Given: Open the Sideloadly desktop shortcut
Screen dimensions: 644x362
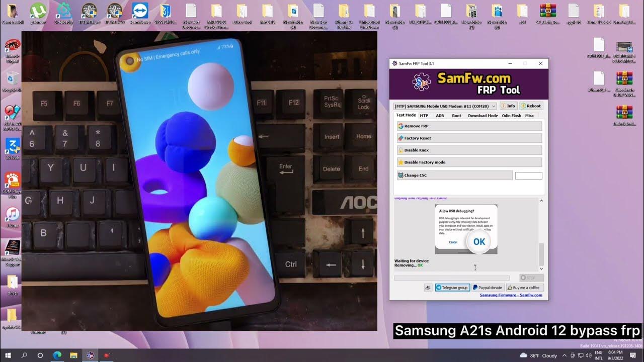Looking at the screenshot, I should click(64, 14).
